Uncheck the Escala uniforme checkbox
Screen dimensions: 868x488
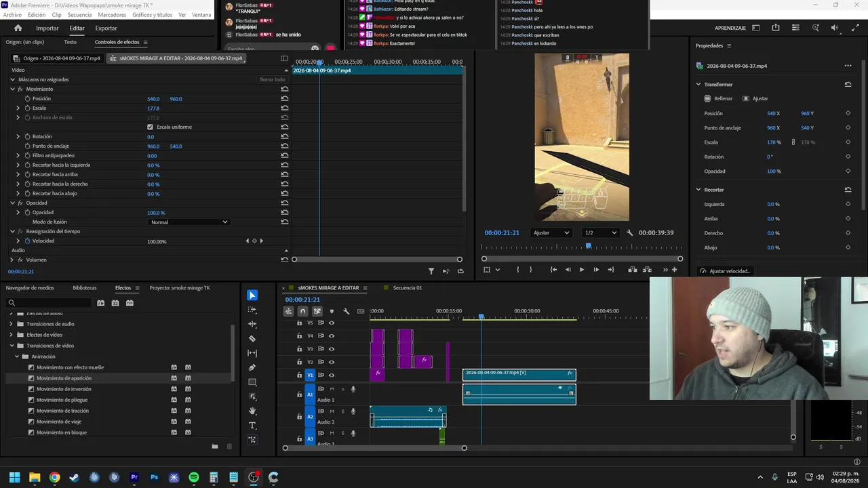pyautogui.click(x=150, y=127)
